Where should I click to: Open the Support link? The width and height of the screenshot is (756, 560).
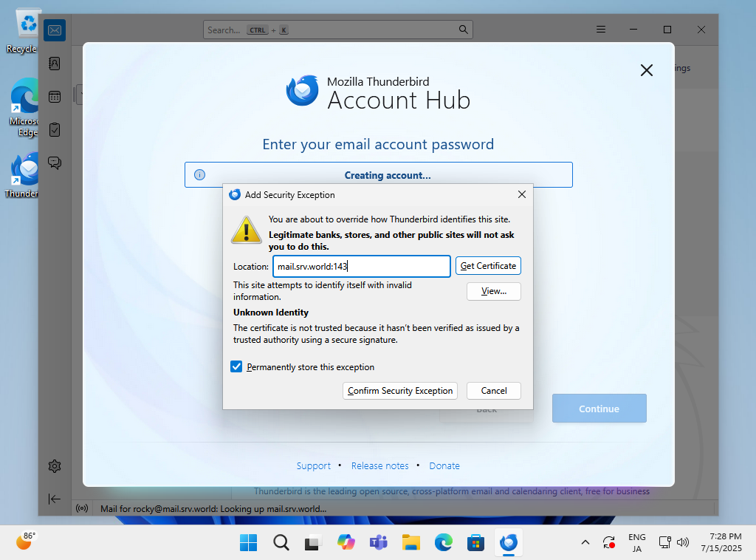[313, 466]
